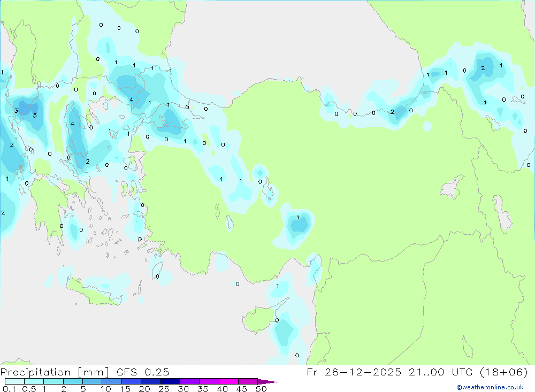This screenshot has width=535, height=392.
Task: Click the 25–30 mm legend color box
Action: click(x=170, y=381)
